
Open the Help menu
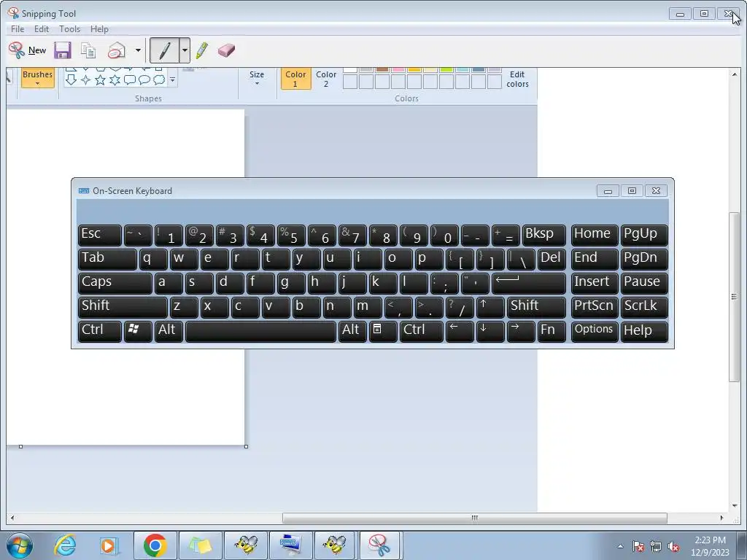[x=99, y=29]
